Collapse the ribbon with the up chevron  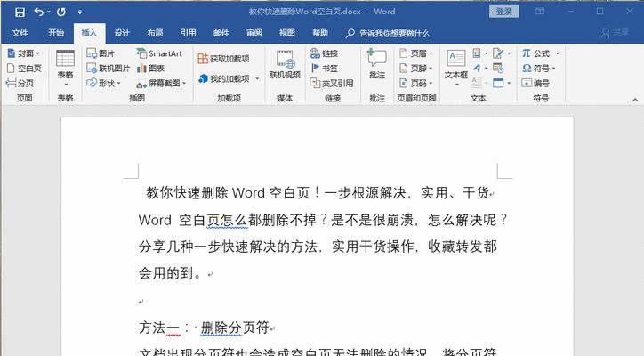point(635,100)
